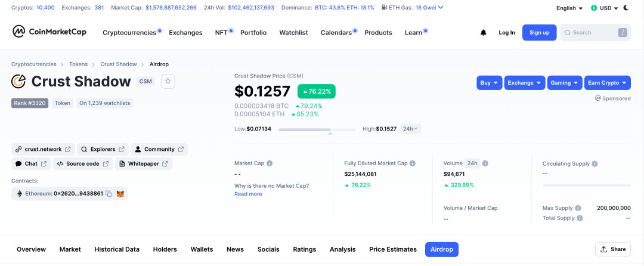Open the Learn menu
Viewport: 644px width, 266px height.
coord(413,33)
